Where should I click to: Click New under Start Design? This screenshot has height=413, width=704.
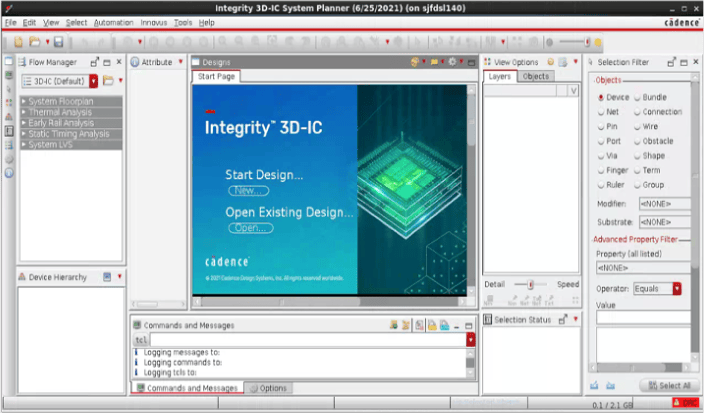[246, 190]
